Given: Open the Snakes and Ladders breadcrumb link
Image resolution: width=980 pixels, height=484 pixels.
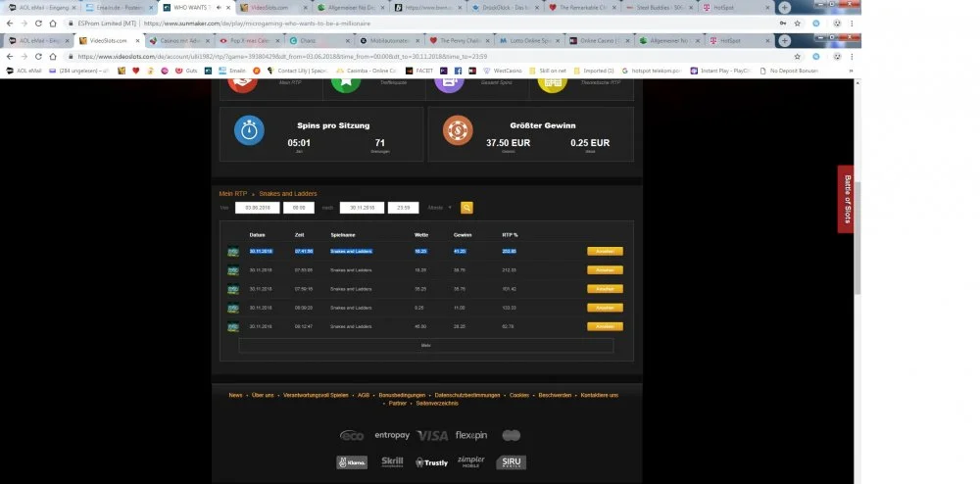Looking at the screenshot, I should (288, 194).
